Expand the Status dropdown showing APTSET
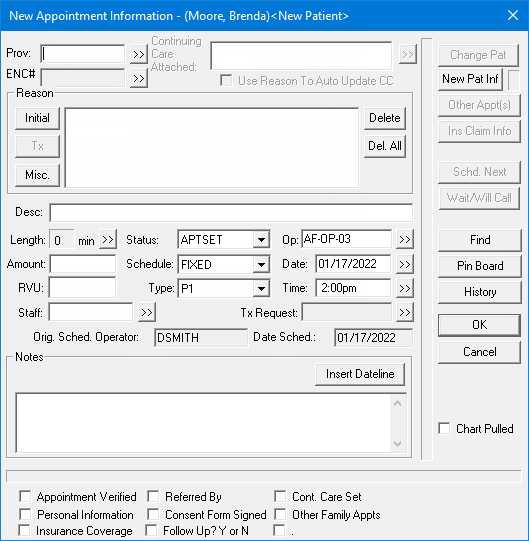529x541 pixels. 261,239
